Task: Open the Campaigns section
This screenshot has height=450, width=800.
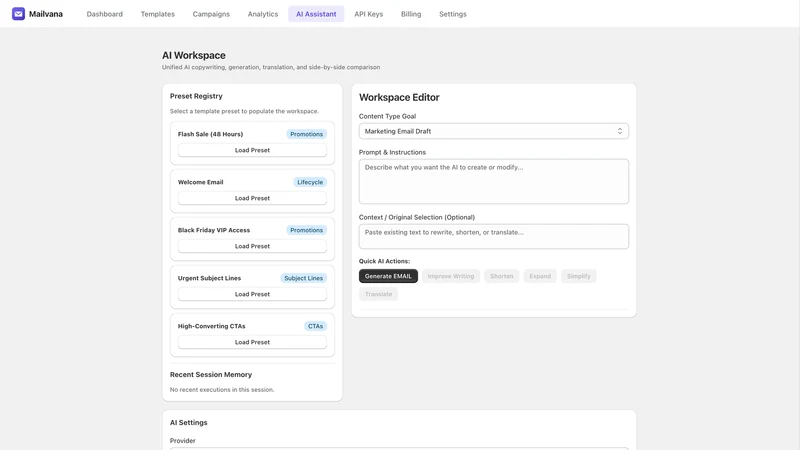Action: point(211,14)
